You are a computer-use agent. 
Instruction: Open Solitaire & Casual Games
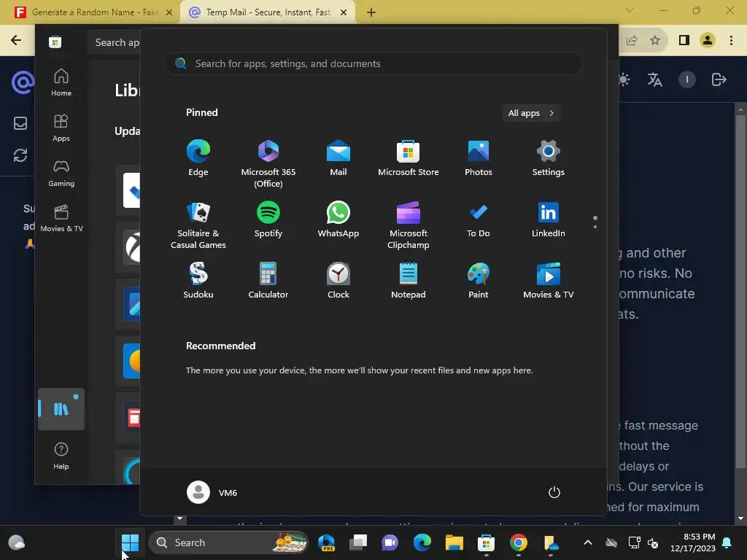[x=198, y=225]
